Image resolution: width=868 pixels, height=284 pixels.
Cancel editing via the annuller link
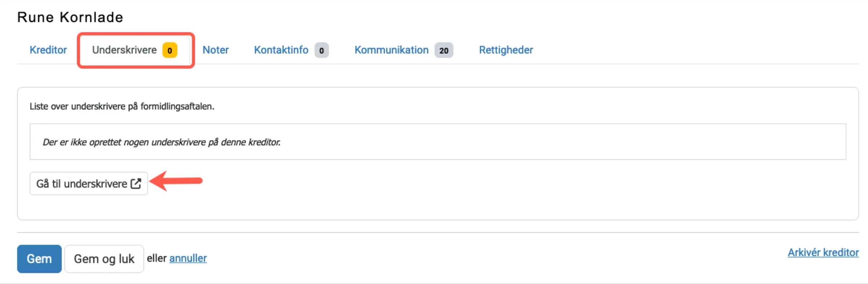pos(188,258)
